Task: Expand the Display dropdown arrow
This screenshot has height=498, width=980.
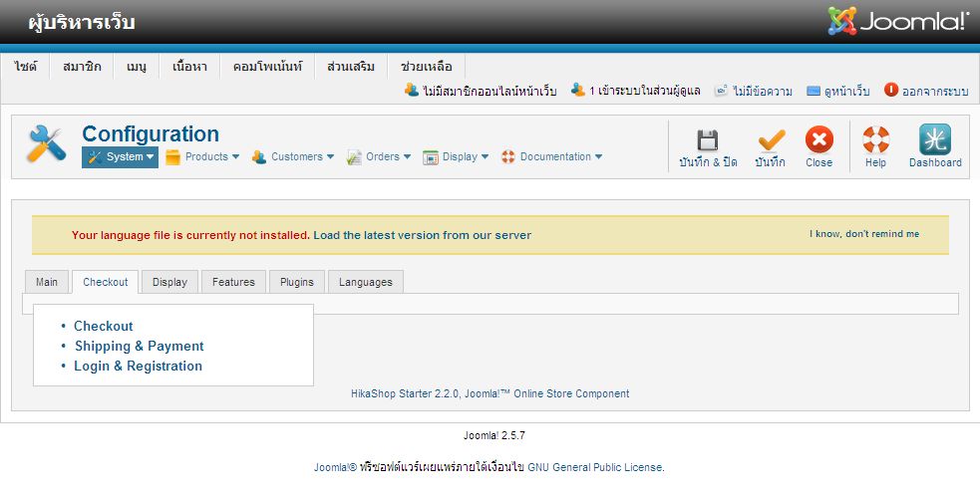Action: (485, 157)
